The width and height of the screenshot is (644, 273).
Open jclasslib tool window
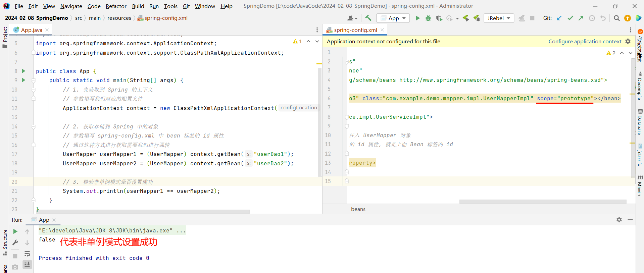point(640,155)
